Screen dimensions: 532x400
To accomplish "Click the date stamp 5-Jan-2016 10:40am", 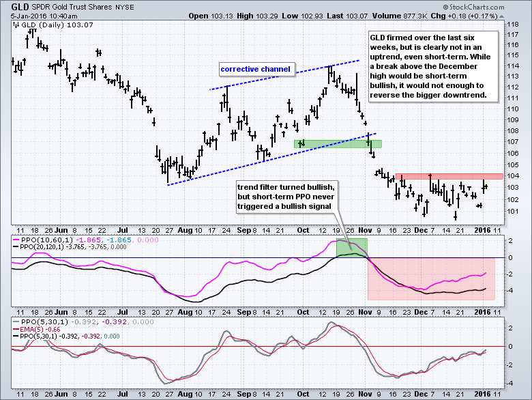I will (x=44, y=16).
